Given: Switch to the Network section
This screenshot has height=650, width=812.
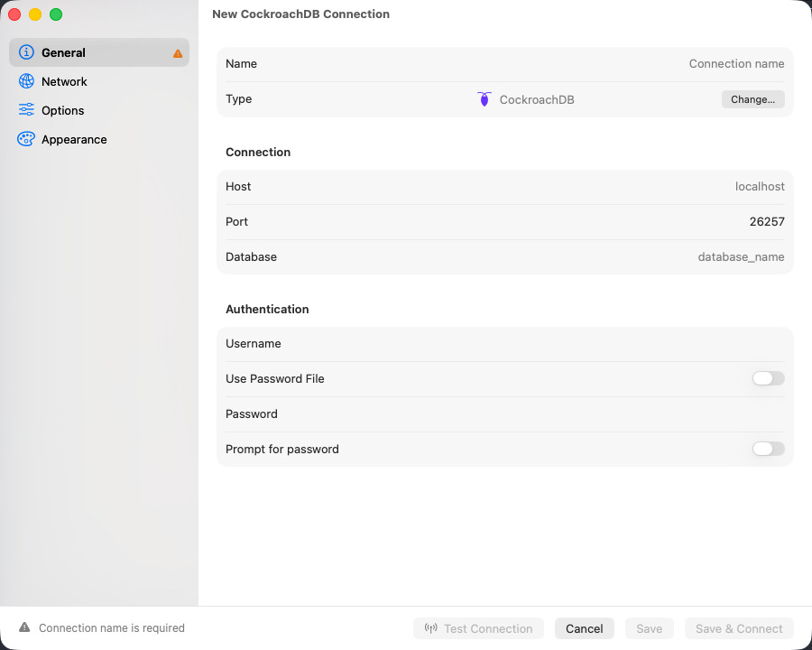Looking at the screenshot, I should (99, 81).
